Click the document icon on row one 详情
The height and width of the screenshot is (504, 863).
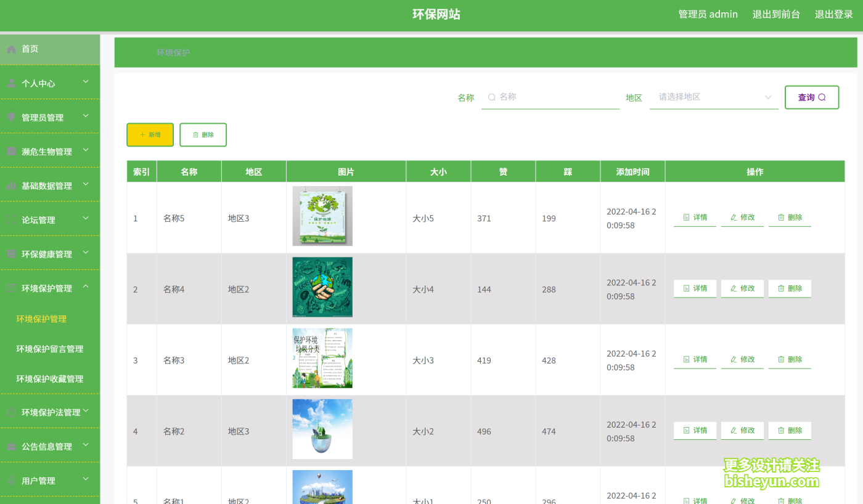[x=686, y=217]
